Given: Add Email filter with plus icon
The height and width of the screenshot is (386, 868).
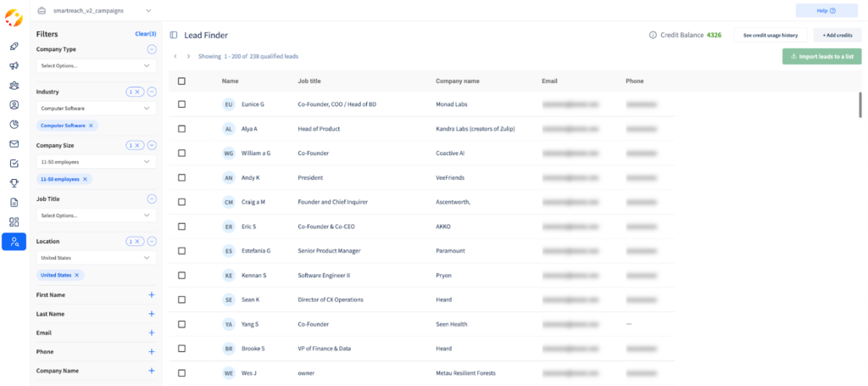Looking at the screenshot, I should coord(152,333).
